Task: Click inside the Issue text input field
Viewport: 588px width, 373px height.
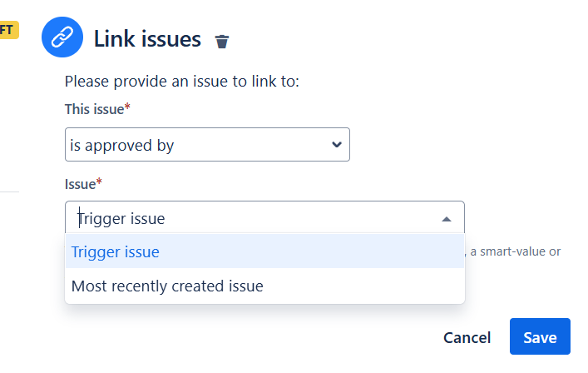Action: [250, 219]
